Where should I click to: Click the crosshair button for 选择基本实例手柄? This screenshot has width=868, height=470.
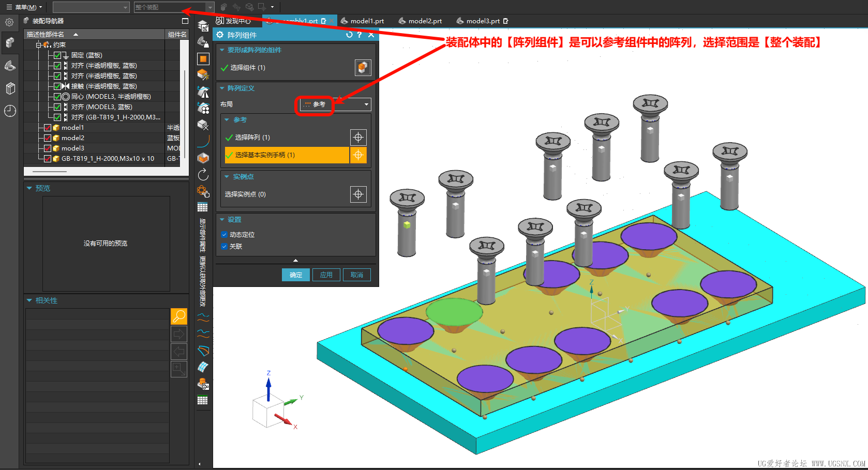(x=358, y=155)
